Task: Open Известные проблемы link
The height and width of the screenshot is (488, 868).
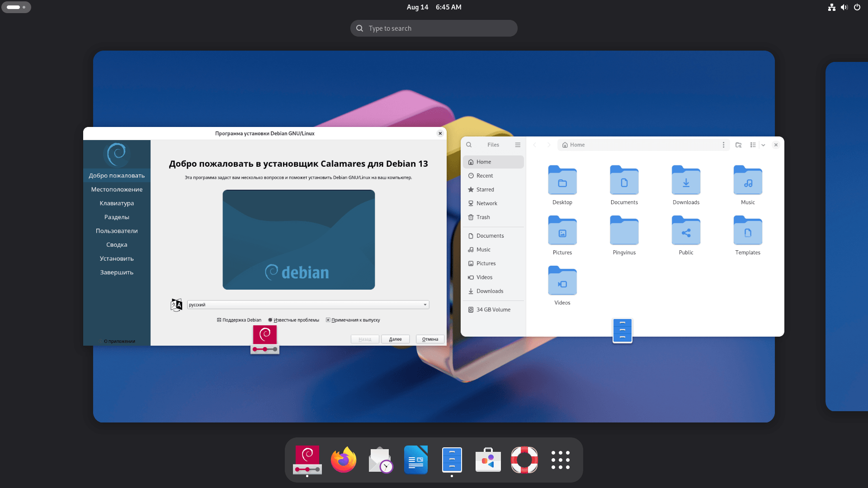Action: 296,320
